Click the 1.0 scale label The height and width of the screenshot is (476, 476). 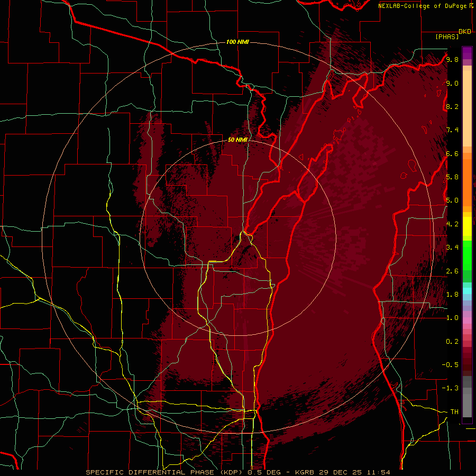coord(452,318)
